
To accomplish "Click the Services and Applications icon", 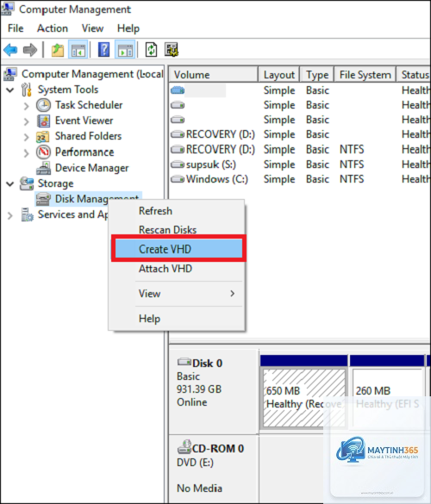I will coord(27,215).
